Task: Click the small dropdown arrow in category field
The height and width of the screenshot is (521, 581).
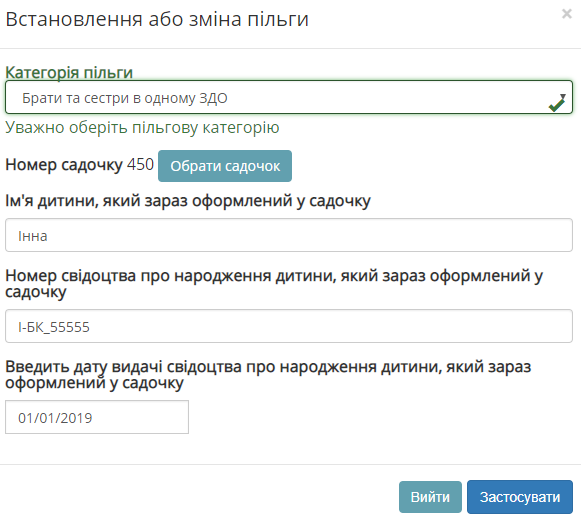Action: pos(563,96)
